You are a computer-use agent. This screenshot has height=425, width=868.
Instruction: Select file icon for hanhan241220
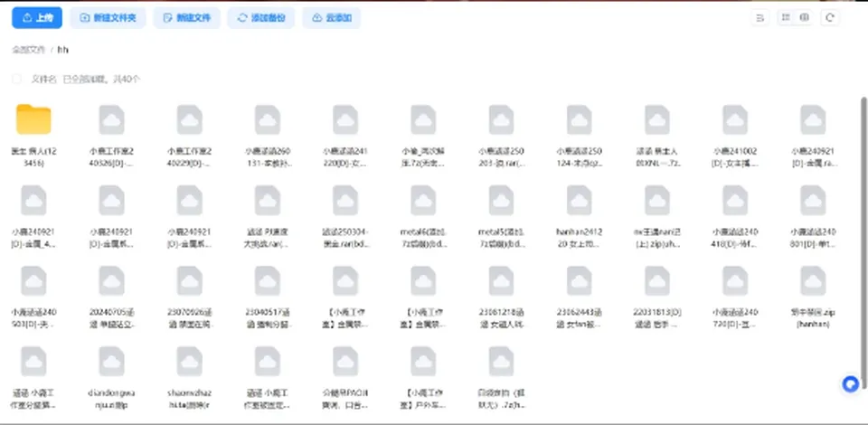(x=579, y=201)
